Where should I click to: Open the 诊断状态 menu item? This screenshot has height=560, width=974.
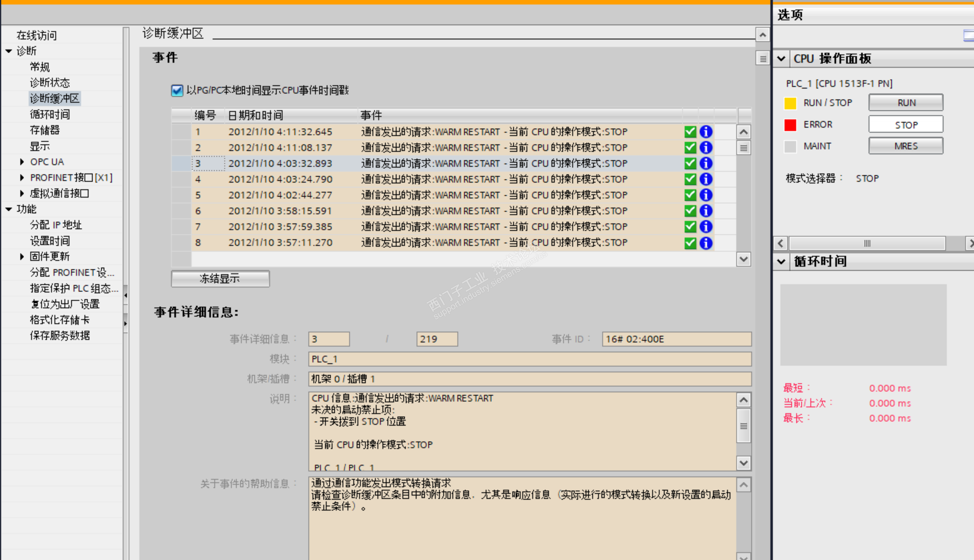tap(50, 83)
